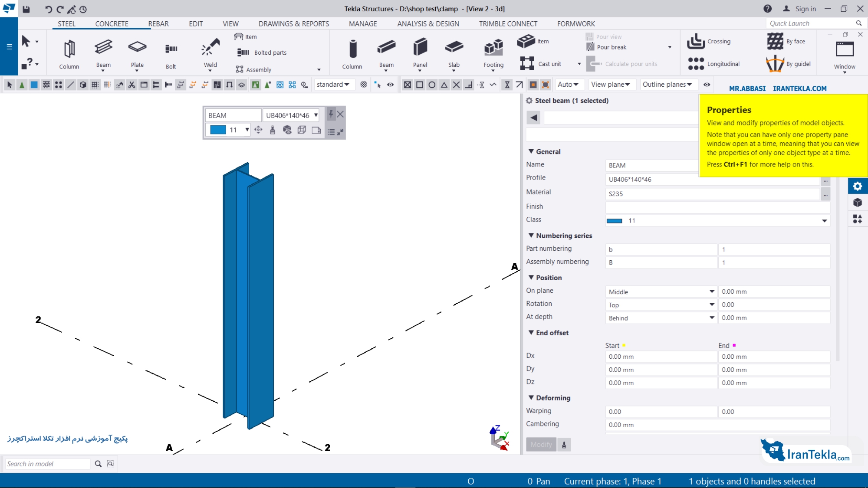This screenshot has width=868, height=488.
Task: Click the Footing tool
Action: click(493, 54)
